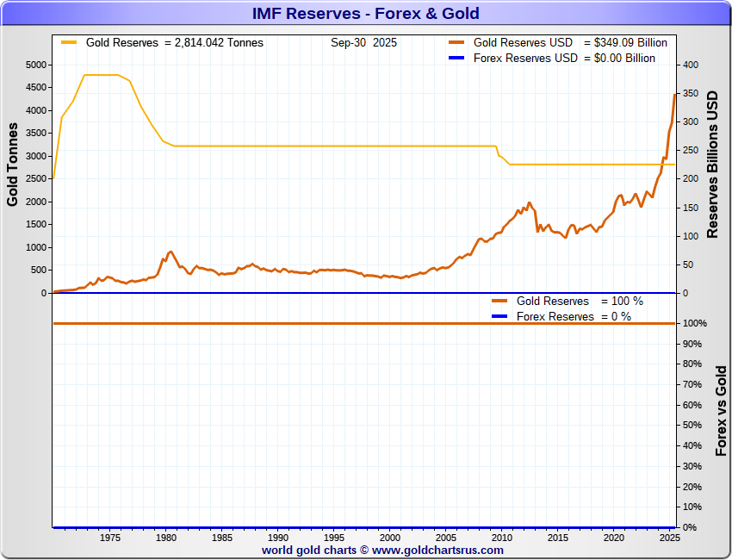
Task: Click the orange Gold Reserves USD legend swatch
Action: coord(456,42)
